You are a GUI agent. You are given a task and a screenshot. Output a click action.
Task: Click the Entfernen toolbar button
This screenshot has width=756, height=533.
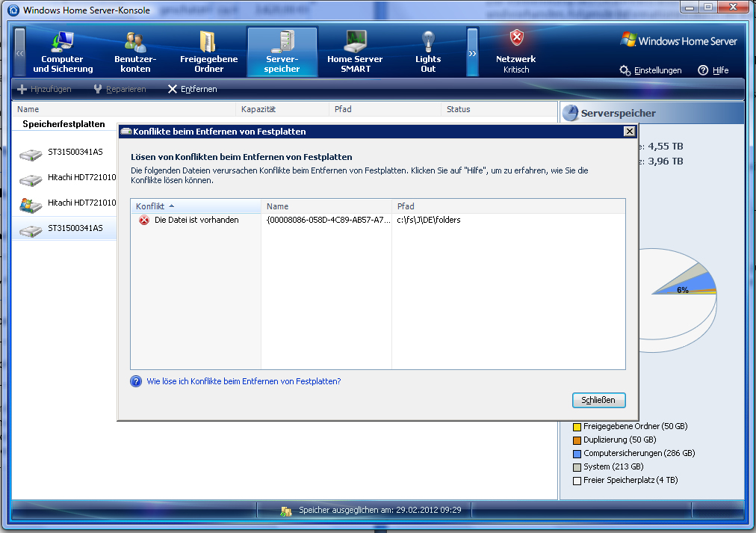[192, 89]
